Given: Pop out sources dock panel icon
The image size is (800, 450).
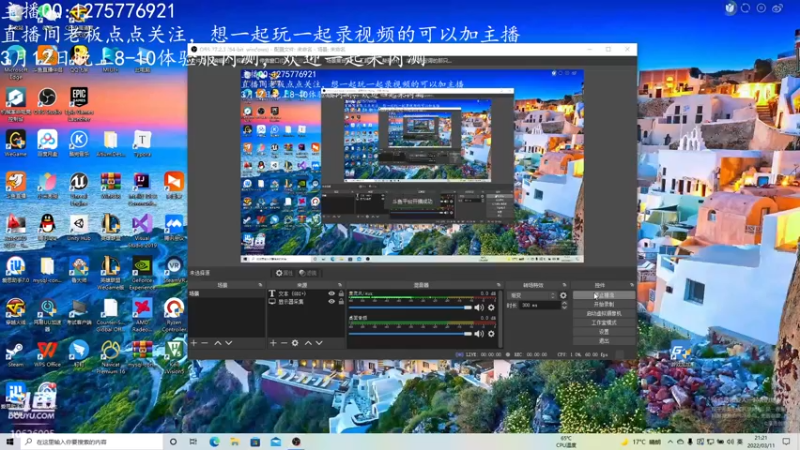Looking at the screenshot, I should [x=340, y=285].
